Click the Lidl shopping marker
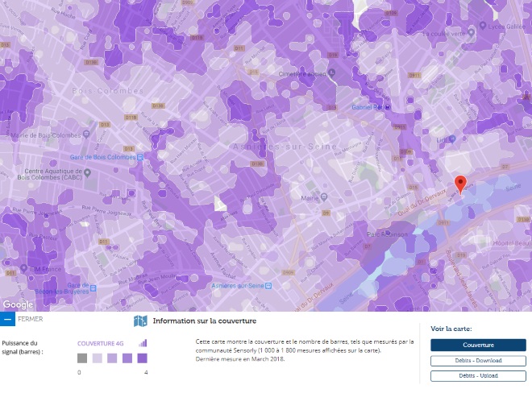532x393 pixels. (452, 139)
